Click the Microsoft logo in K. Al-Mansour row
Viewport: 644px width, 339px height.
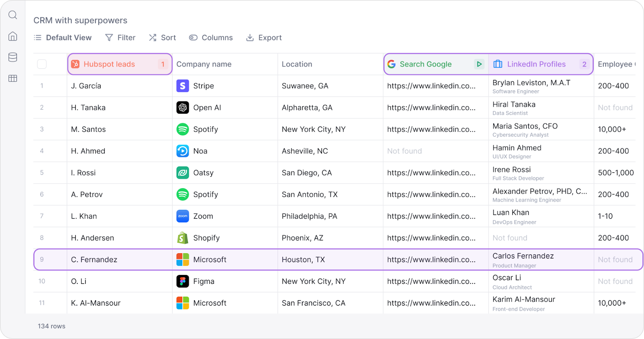tap(183, 303)
